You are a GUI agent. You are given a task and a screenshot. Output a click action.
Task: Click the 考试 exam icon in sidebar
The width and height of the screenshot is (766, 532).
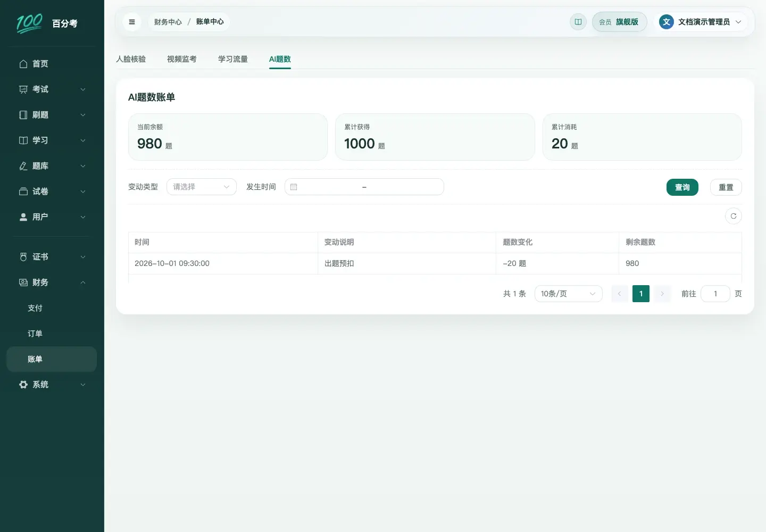point(23,89)
